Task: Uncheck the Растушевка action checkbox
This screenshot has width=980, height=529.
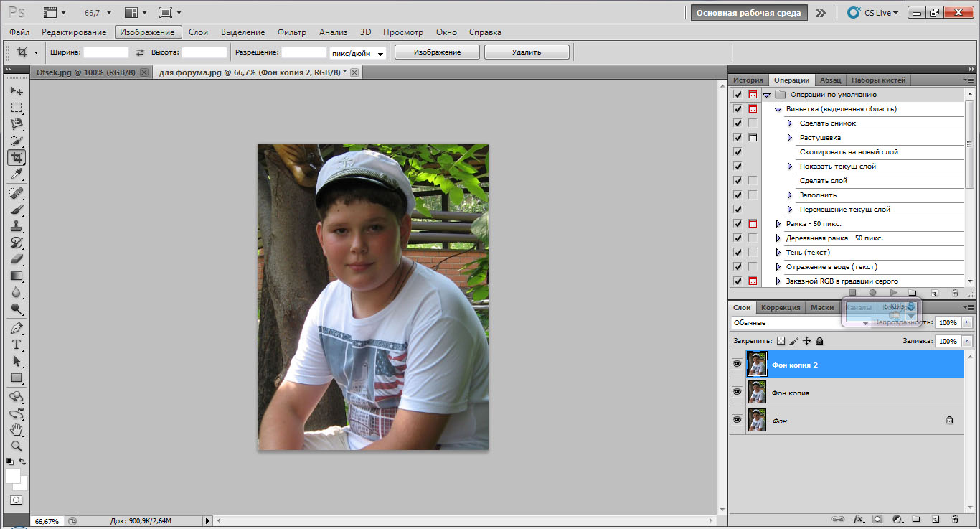Action: pos(738,138)
